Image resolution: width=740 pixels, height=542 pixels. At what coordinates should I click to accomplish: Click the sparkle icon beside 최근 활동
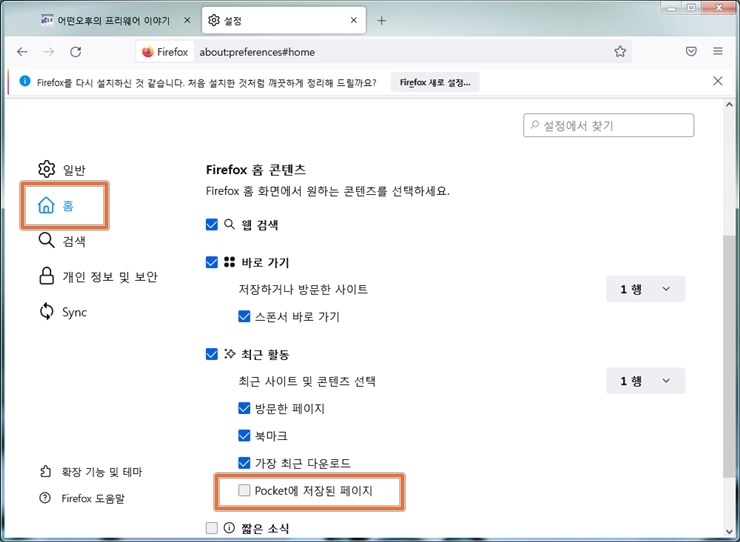point(229,354)
